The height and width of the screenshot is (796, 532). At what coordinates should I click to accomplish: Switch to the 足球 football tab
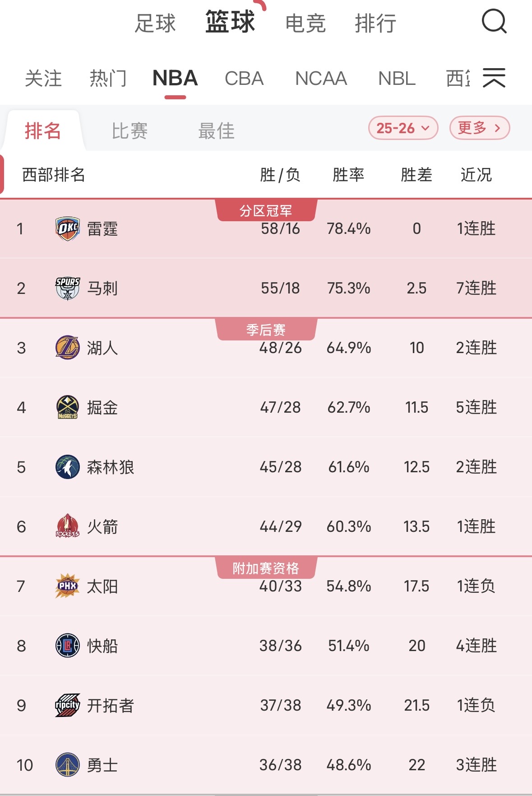[155, 23]
